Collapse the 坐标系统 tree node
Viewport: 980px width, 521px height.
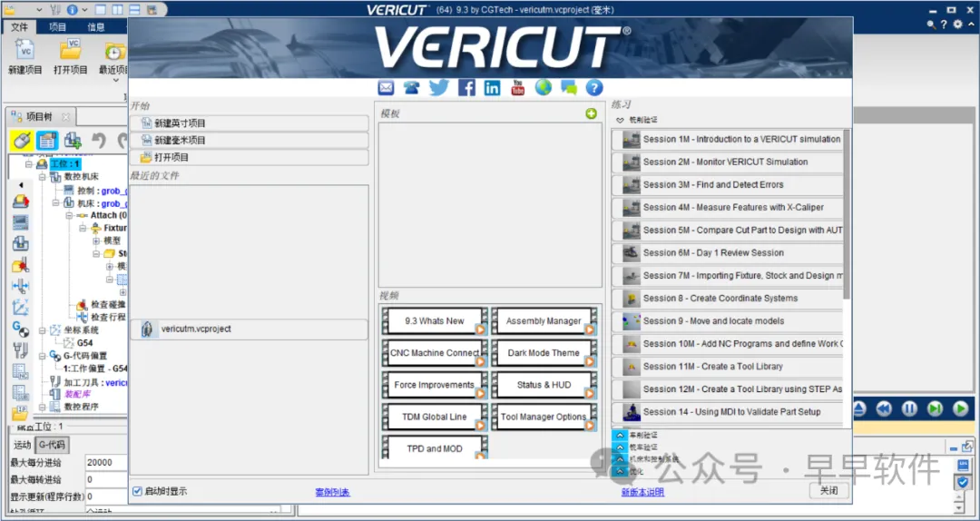tap(42, 330)
